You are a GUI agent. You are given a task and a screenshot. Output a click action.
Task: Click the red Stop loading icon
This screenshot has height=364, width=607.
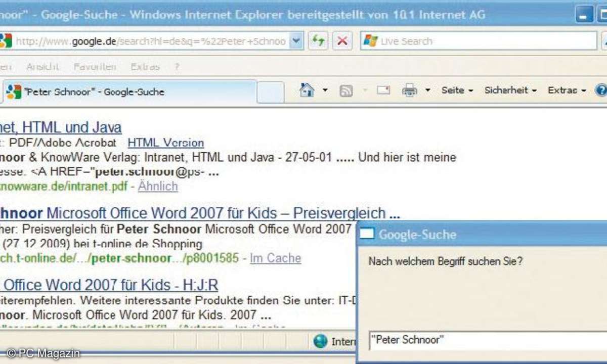(342, 41)
